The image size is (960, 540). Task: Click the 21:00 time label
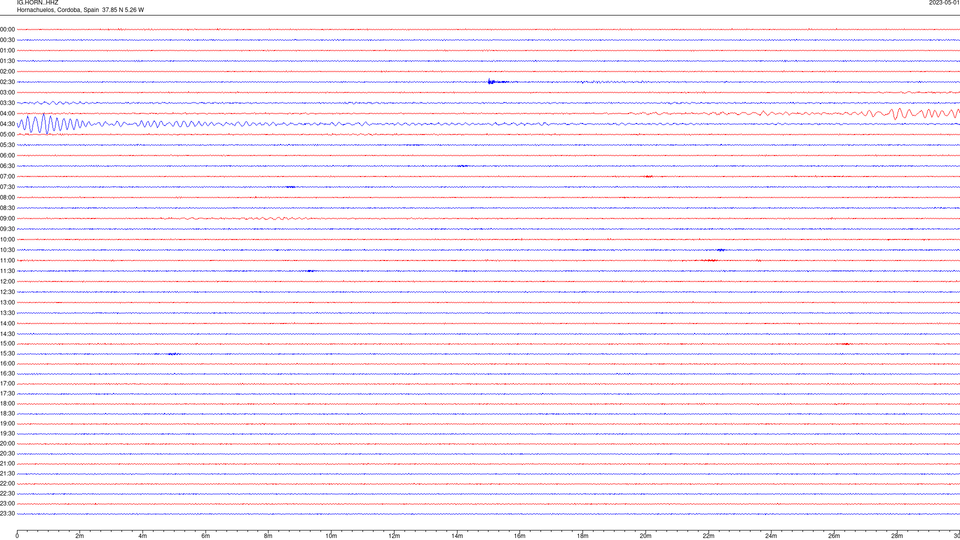[x=7, y=463]
